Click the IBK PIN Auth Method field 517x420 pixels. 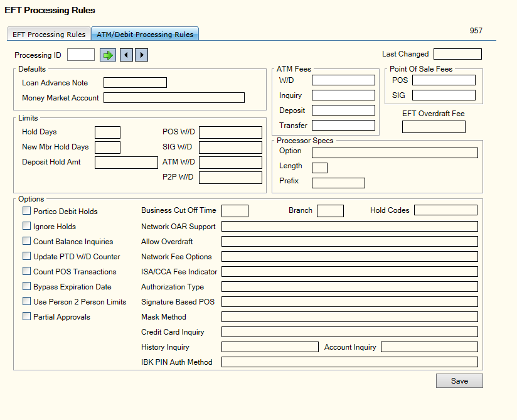[x=350, y=362]
